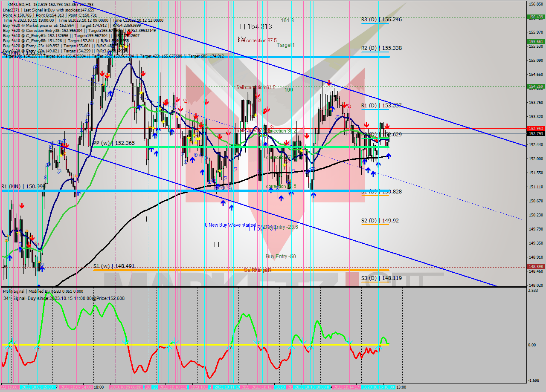Click the Sell correction 61.8 label
Image resolution: width=546 pixels, height=392 pixels.
tap(256, 87)
